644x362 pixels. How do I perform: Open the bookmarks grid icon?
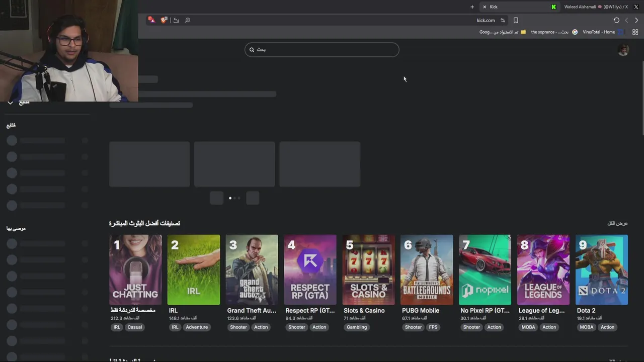(x=635, y=32)
